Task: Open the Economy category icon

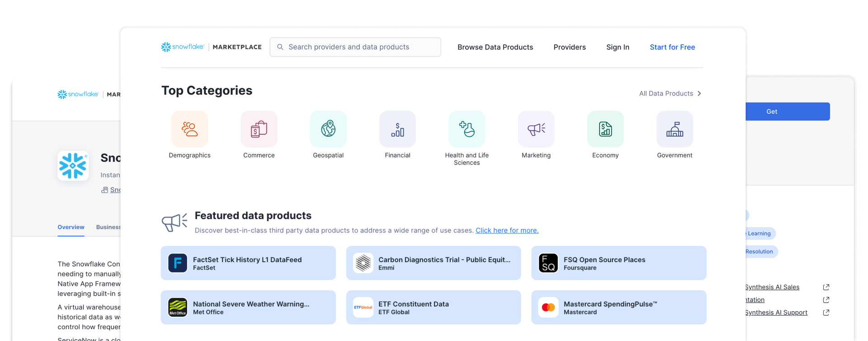Action: [605, 129]
